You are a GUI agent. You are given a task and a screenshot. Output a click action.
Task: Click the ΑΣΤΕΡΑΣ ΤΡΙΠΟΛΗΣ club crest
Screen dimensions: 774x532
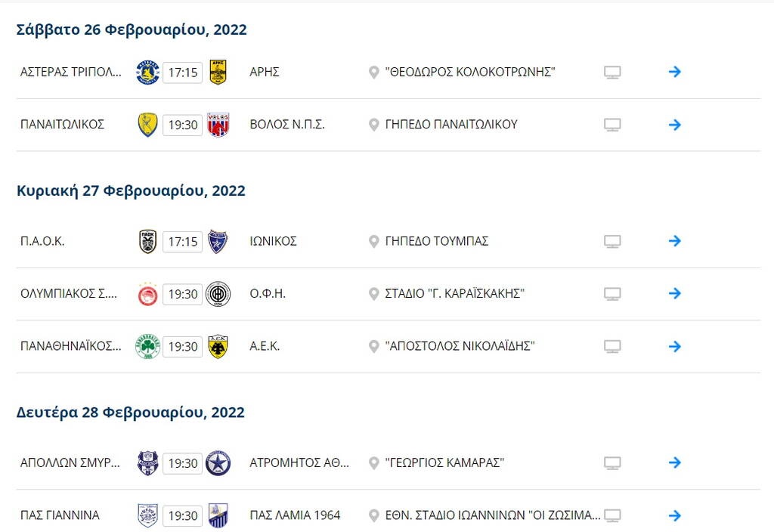(147, 72)
